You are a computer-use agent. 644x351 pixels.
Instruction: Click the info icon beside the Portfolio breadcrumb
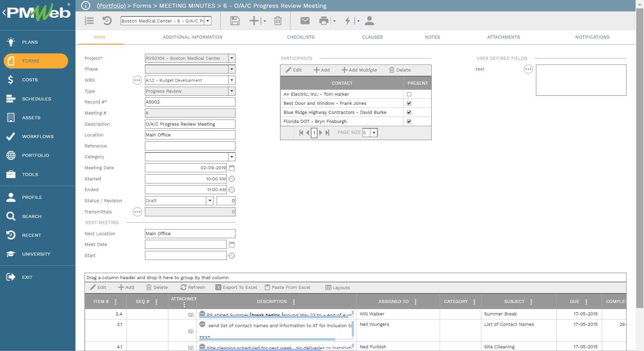[x=86, y=6]
